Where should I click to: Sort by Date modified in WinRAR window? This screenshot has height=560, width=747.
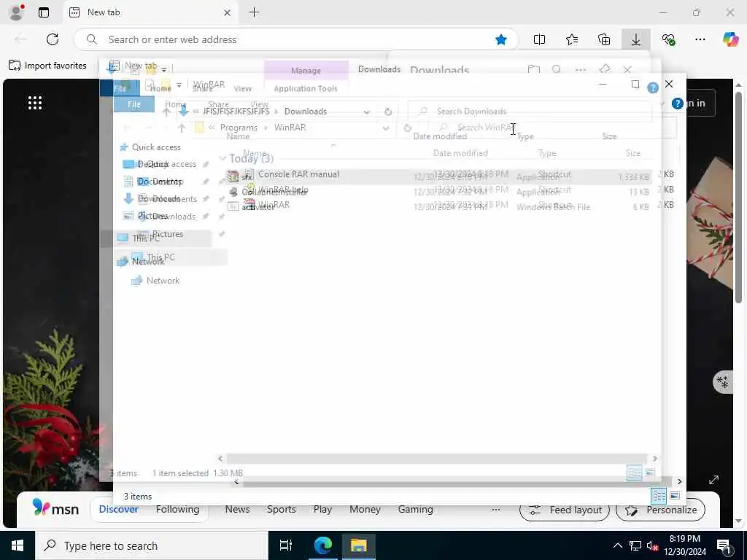(x=461, y=153)
